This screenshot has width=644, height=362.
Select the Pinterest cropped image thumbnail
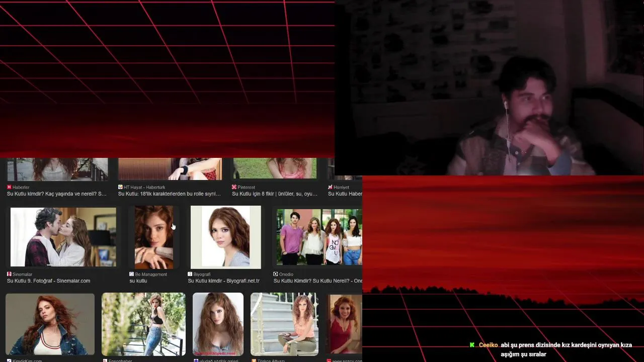(x=275, y=168)
